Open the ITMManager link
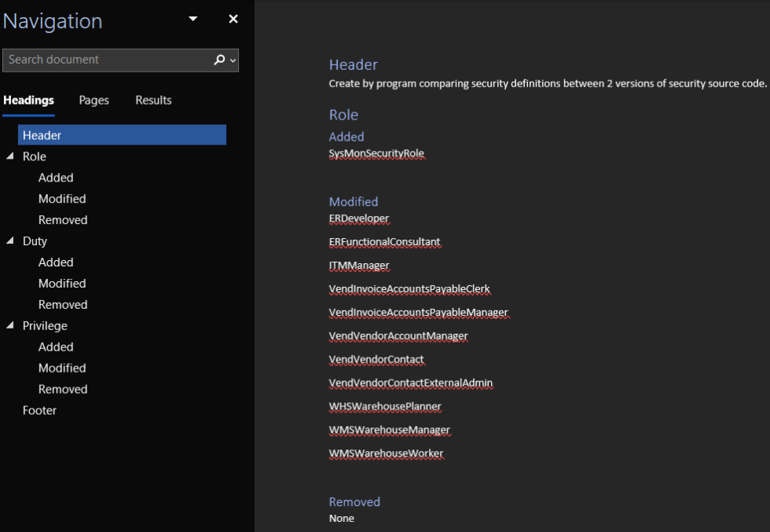Screen dimensions: 770x532 coord(358,265)
